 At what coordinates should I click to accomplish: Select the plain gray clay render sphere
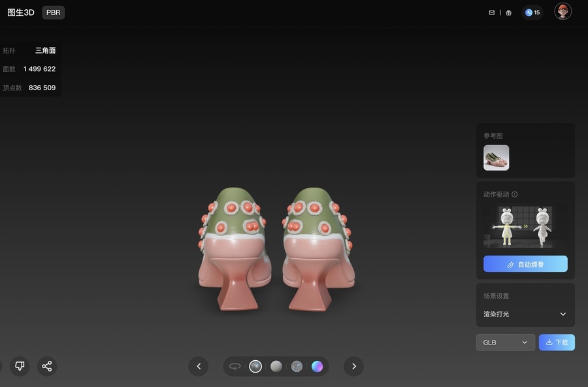276,366
